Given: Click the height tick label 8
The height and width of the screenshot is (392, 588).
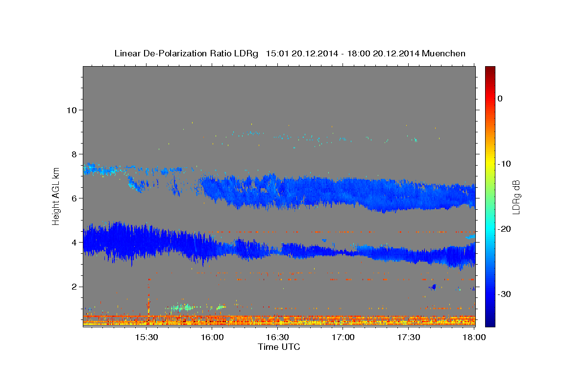Looking at the screenshot, I should (x=74, y=154).
